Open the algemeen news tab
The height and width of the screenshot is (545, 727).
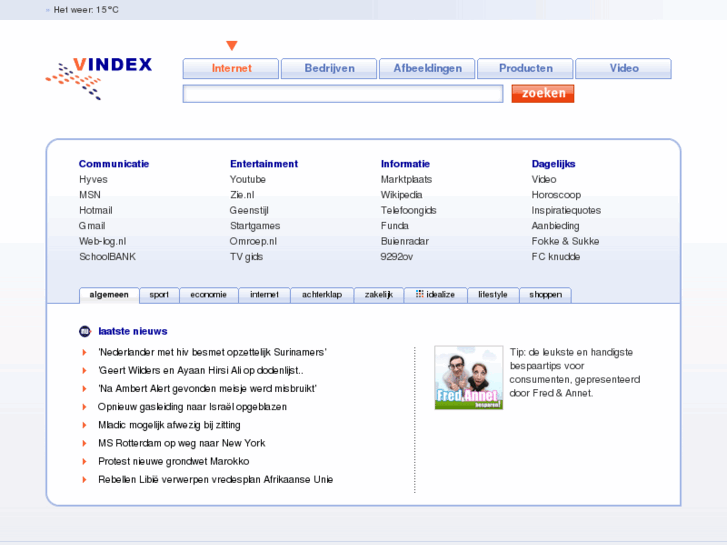click(109, 295)
